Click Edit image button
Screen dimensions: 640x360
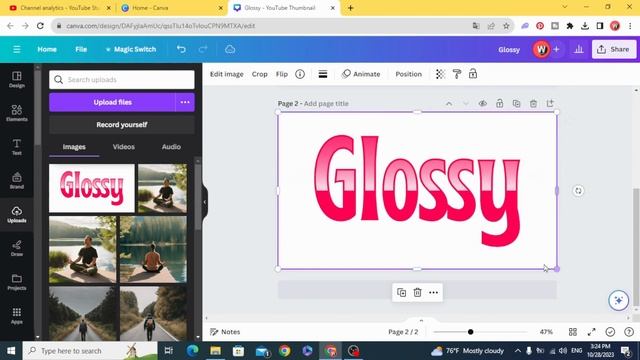click(227, 74)
